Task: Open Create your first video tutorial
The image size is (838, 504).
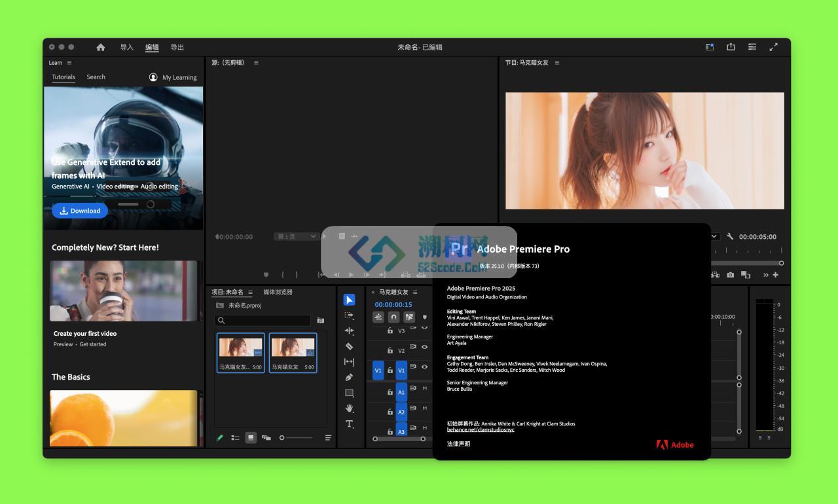Action: click(x=124, y=291)
